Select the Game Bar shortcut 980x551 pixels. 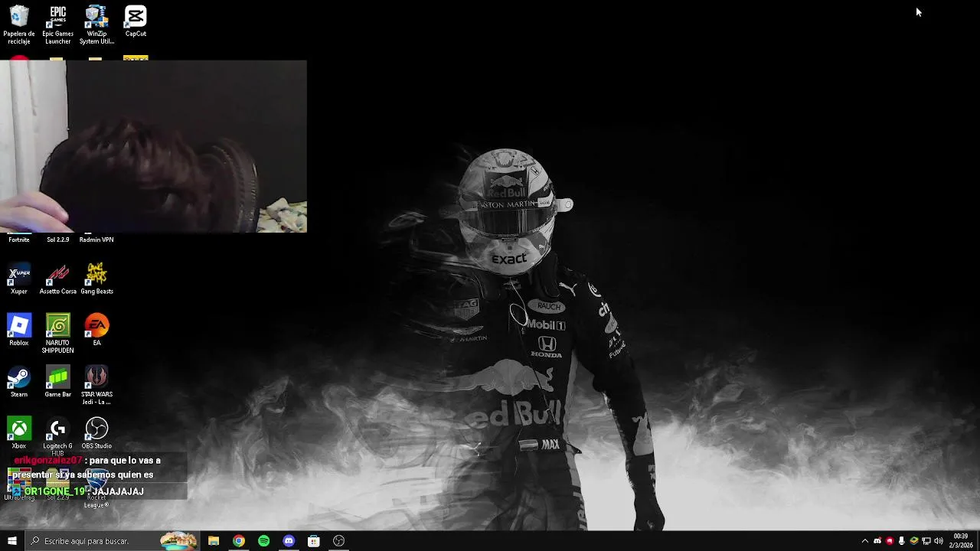[x=57, y=382]
